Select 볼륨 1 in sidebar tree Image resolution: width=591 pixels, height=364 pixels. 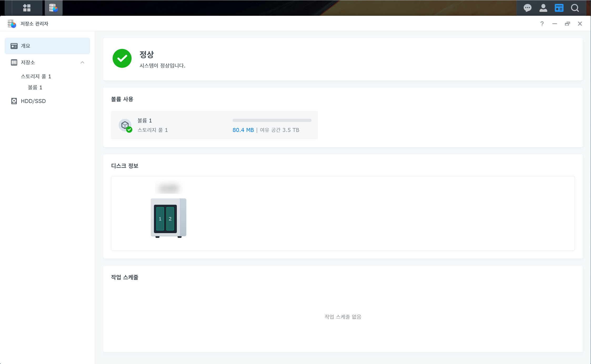35,87
